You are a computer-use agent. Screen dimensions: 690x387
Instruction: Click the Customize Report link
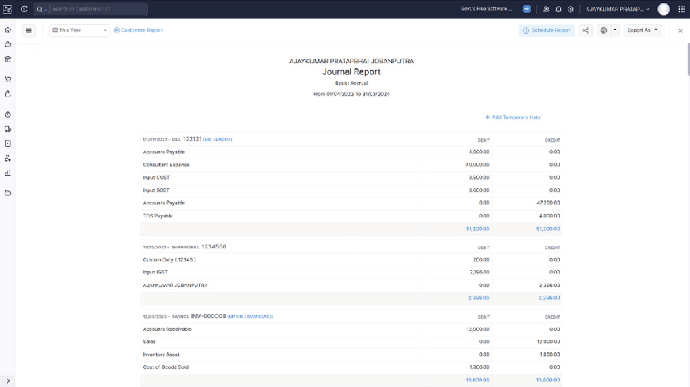tap(139, 30)
